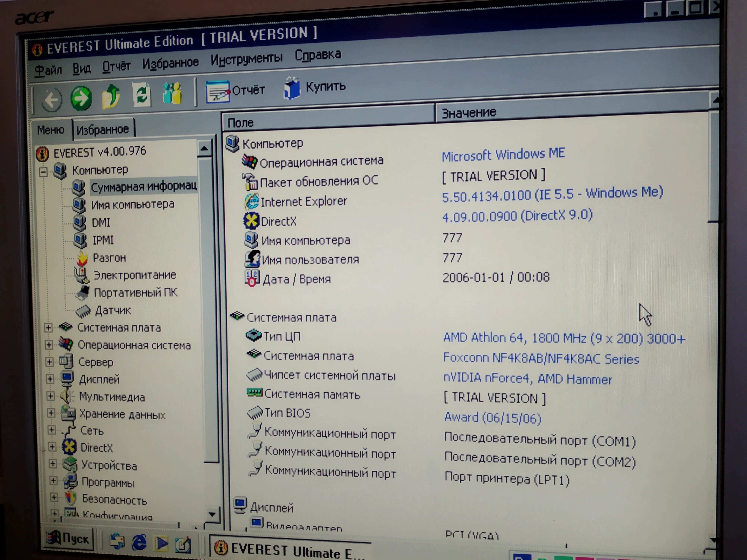The image size is (747, 560).
Task: Select the Датчик sensor tree item
Action: click(113, 310)
